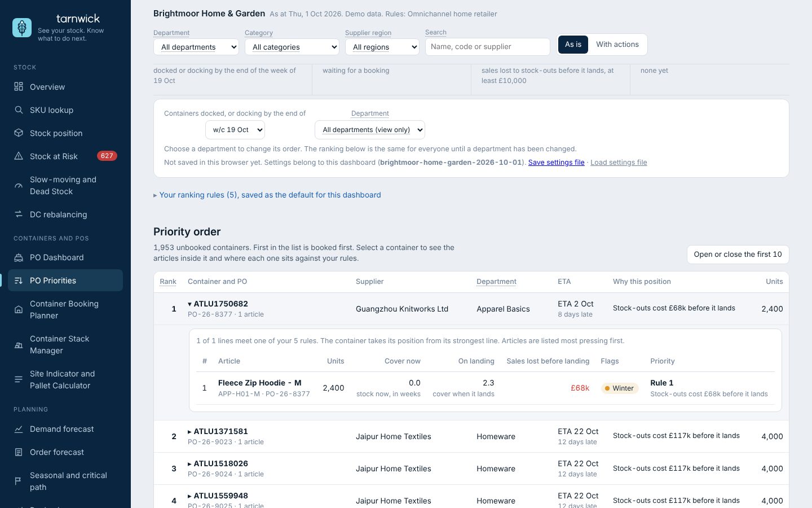Expand Your ranking rules (5) section
This screenshot has width=812, height=508.
(267, 195)
